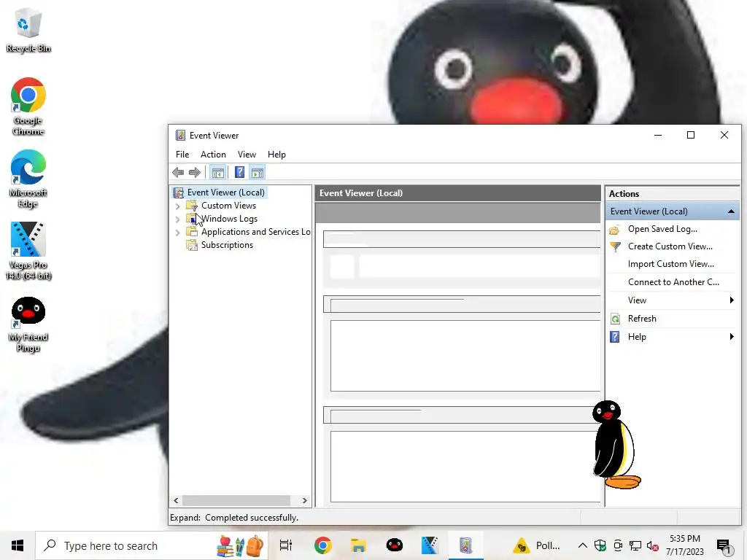Click the green Refresh icon
This screenshot has width=747, height=560.
[615, 319]
